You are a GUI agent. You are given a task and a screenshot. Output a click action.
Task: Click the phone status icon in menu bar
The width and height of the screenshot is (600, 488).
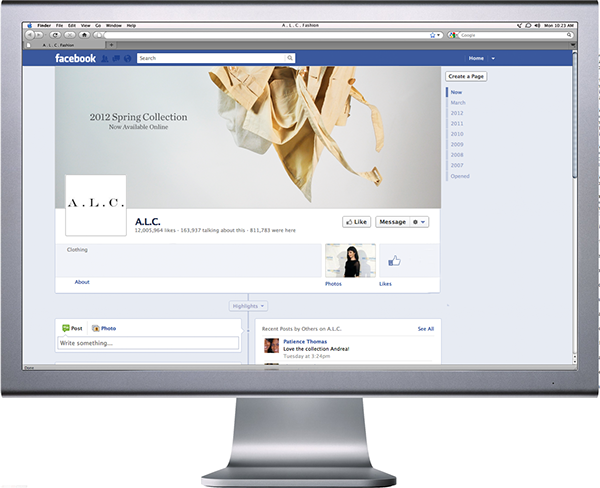point(519,25)
